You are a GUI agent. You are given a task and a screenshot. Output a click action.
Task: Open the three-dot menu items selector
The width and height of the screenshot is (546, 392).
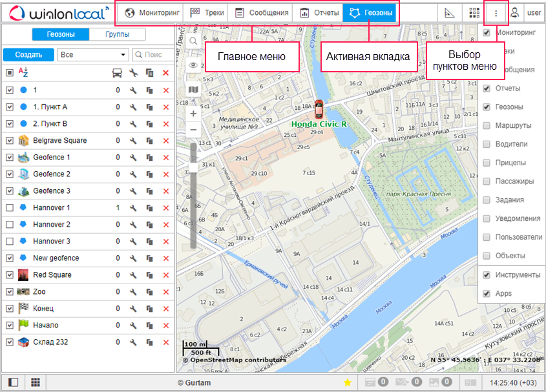[x=496, y=12]
